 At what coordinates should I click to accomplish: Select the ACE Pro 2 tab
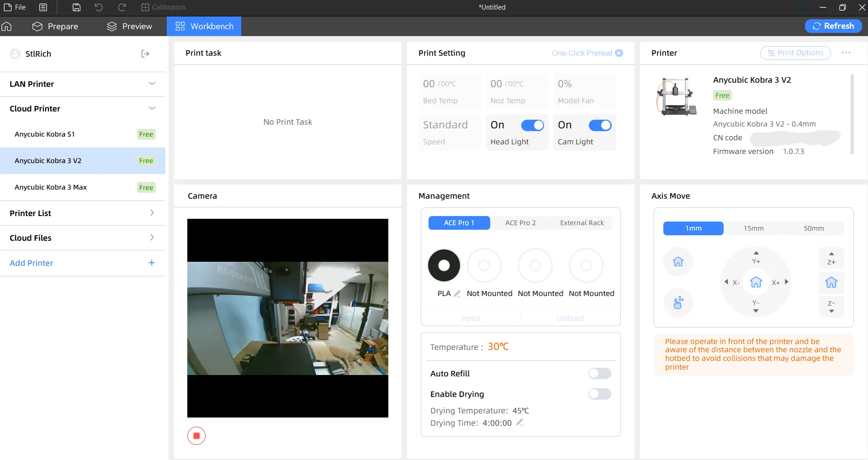click(x=520, y=223)
